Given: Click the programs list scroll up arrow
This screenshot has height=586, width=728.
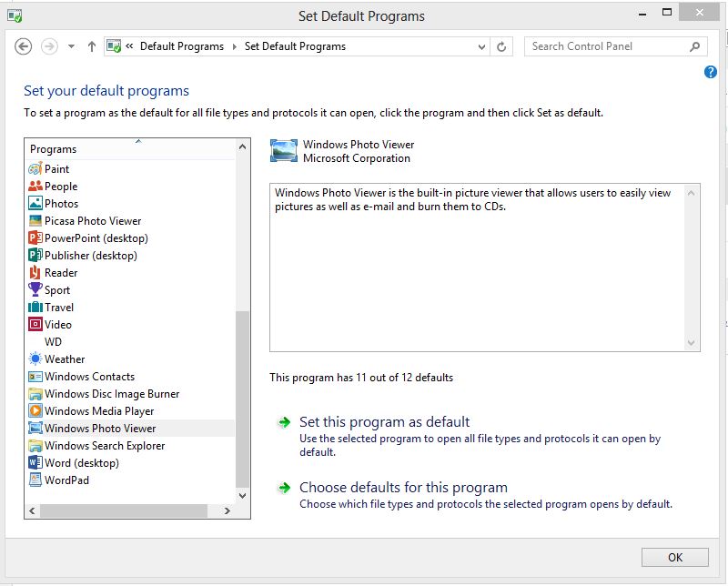Looking at the screenshot, I should (242, 146).
